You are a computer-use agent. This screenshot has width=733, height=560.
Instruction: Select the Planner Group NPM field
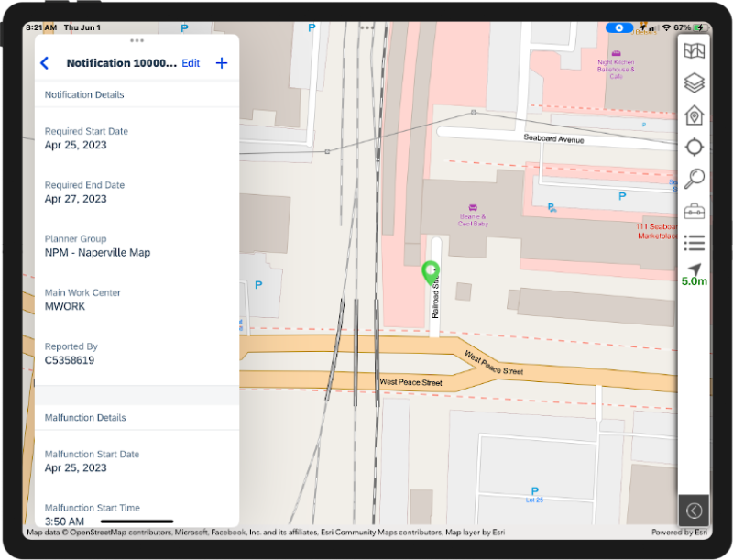[x=137, y=246]
